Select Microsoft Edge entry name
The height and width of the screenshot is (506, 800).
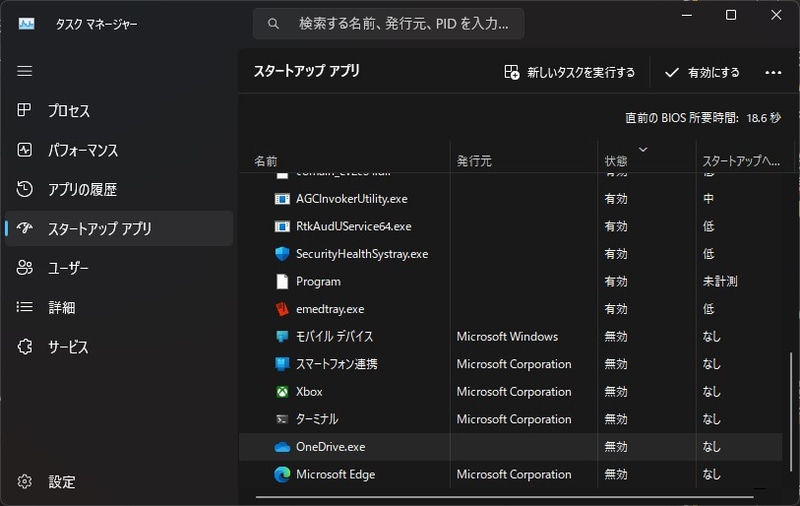pyautogui.click(x=335, y=474)
